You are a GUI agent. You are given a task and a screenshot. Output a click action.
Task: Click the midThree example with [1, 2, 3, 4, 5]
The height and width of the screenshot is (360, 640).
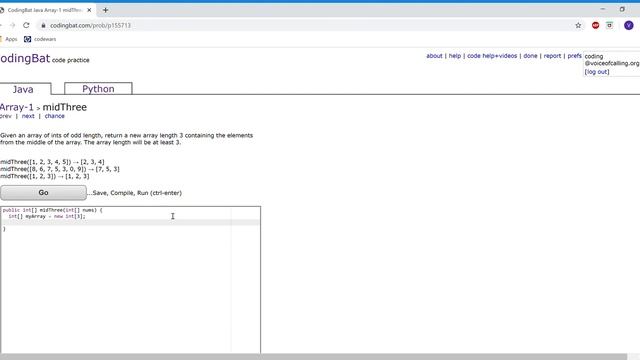coord(52,162)
